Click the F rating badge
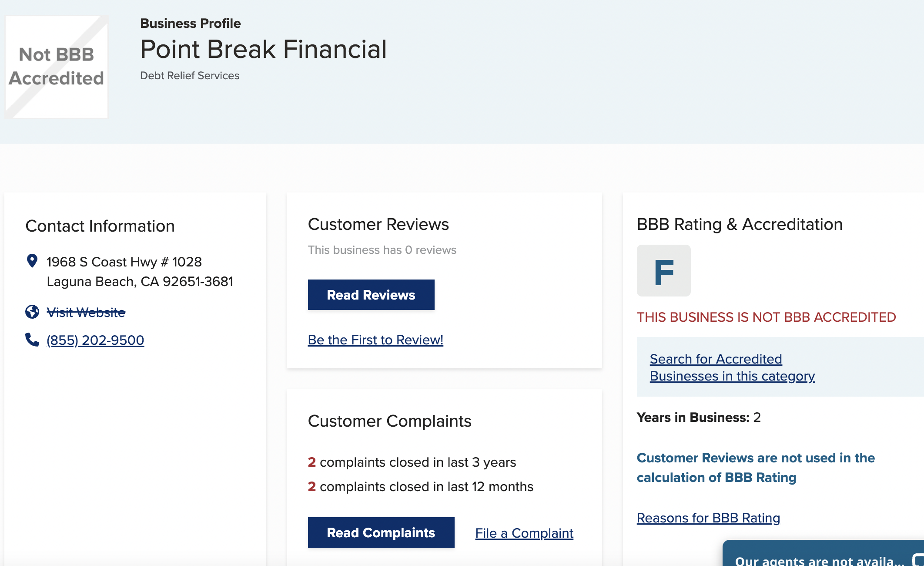The width and height of the screenshot is (924, 566). 663,270
